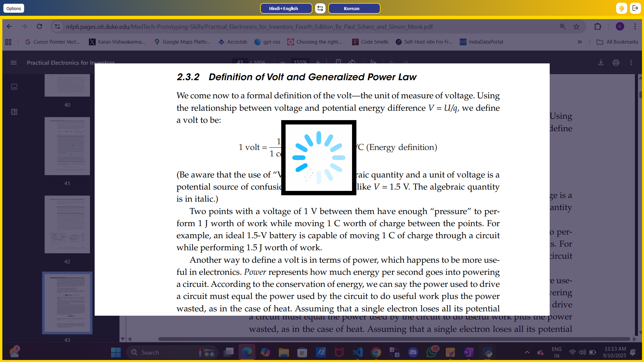Screen dimensions: 644x362
Task: Open page 41 thumbnail
Action: click(67, 146)
